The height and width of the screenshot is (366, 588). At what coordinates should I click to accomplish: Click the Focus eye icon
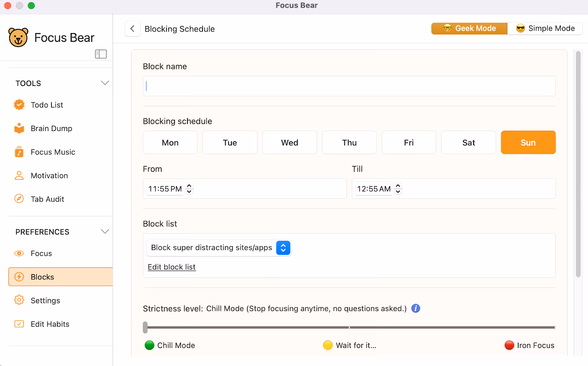point(19,253)
